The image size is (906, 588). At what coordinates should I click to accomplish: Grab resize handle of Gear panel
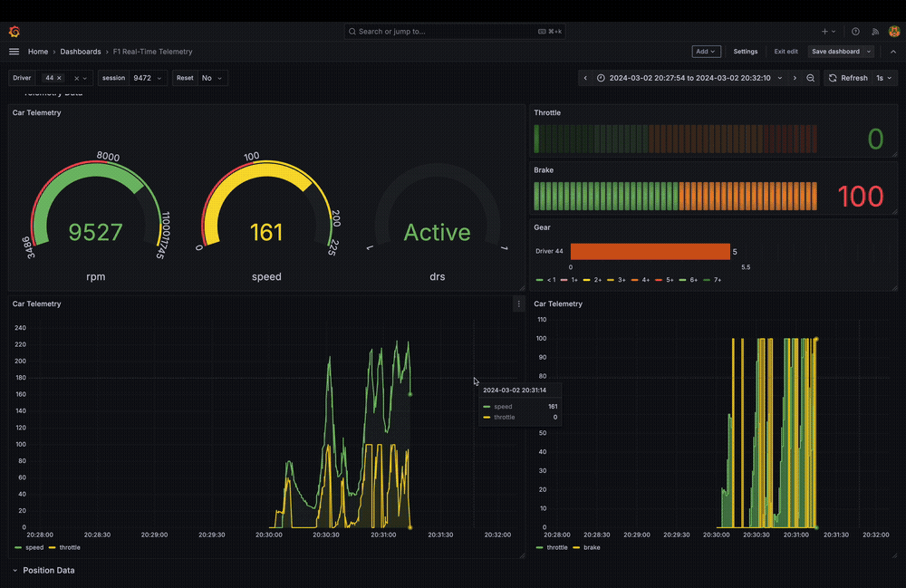click(x=894, y=287)
